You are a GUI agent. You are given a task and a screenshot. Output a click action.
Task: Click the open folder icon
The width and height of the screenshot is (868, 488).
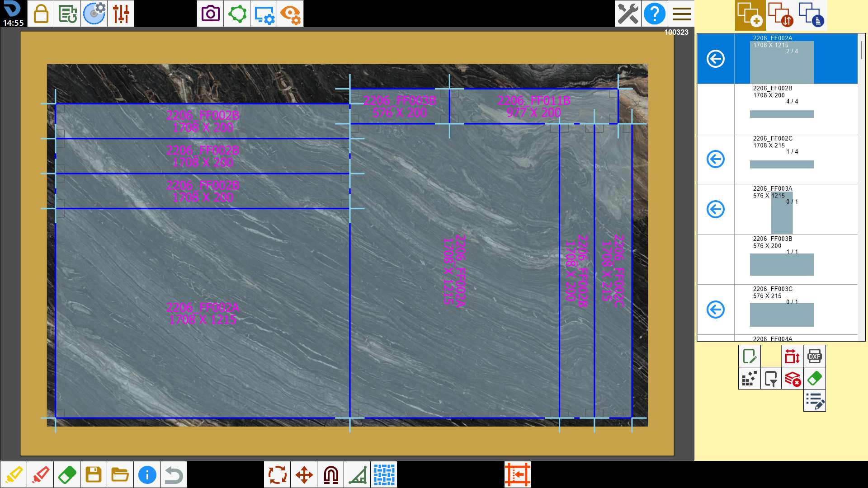tap(120, 474)
